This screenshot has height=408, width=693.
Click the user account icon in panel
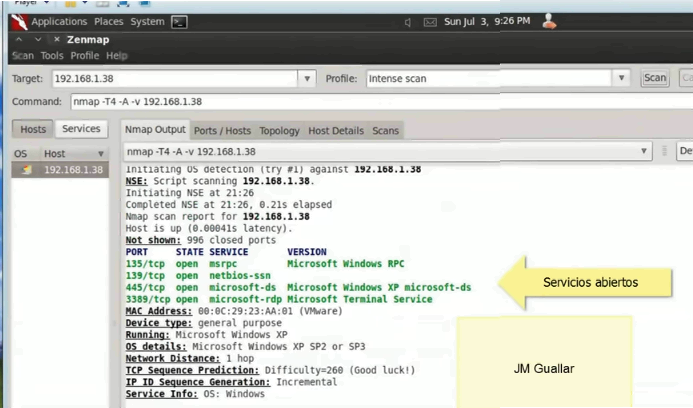tap(549, 21)
